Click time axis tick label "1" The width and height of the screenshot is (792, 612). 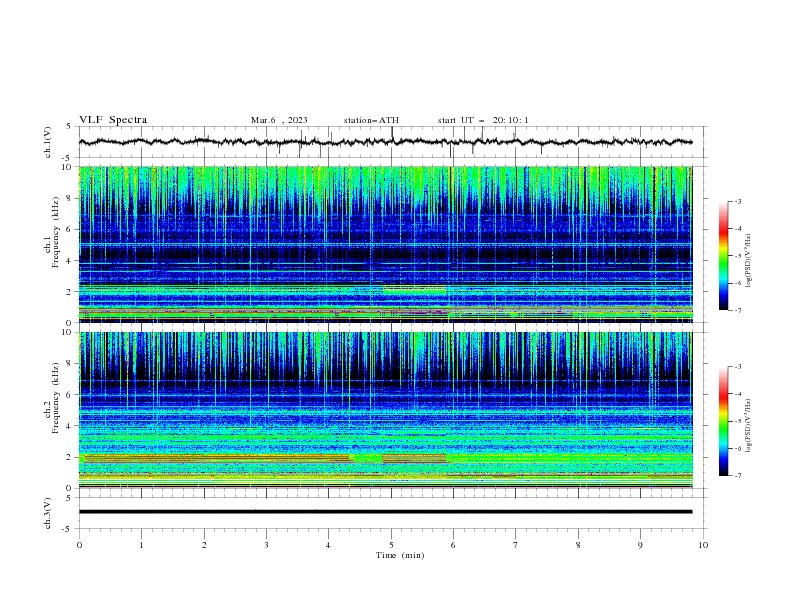coord(141,545)
